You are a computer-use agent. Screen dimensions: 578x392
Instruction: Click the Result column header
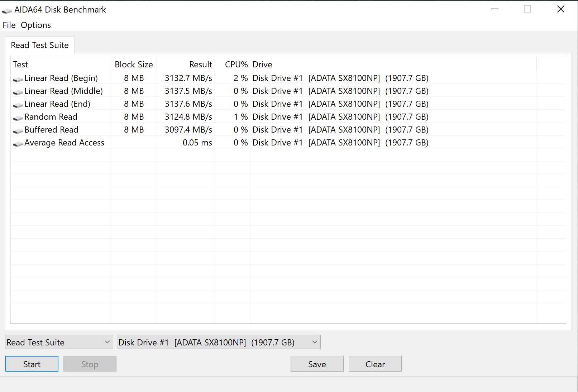[186, 64]
